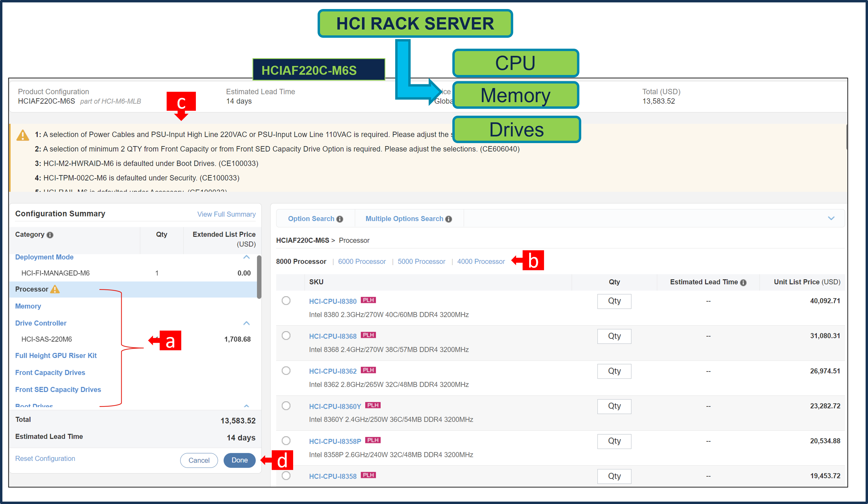Click the yellow warning icon beside messages
Screen dimensions: 868x504
point(23,135)
